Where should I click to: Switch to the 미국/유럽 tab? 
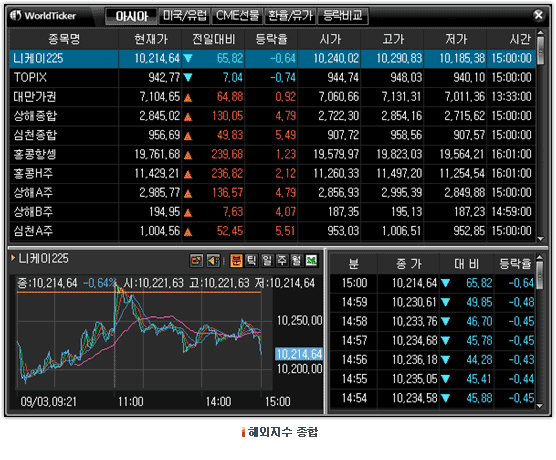tap(184, 16)
